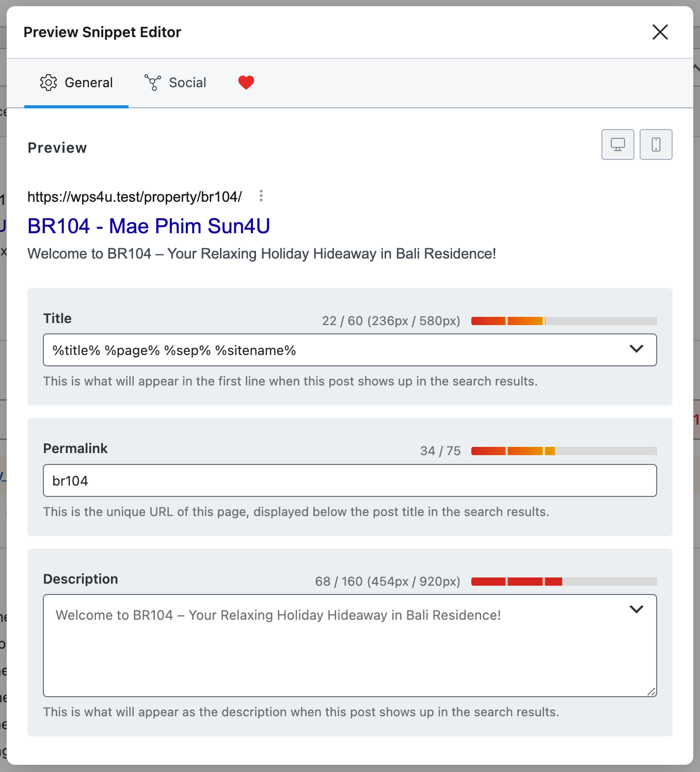The height and width of the screenshot is (772, 700).
Task: Switch to desktop preview icon
Action: pyautogui.click(x=617, y=144)
